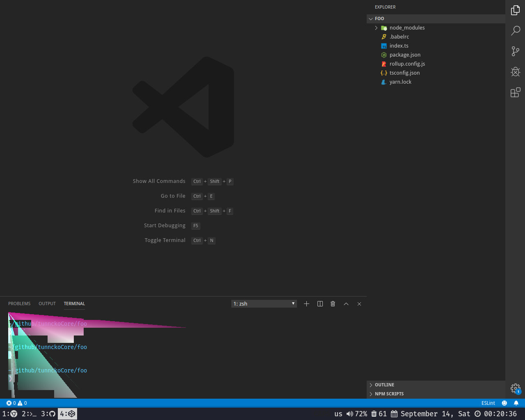This screenshot has height=420, width=525.
Task: Open the Debug icon in activity bar
Action: point(516,71)
